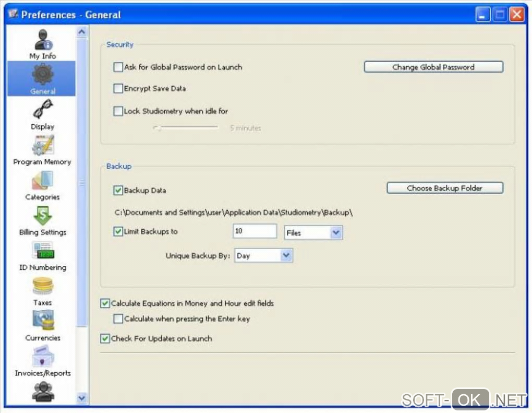The width and height of the screenshot is (532, 413).
Task: Click the sidebar scrollbar thumb
Action: [x=82, y=182]
